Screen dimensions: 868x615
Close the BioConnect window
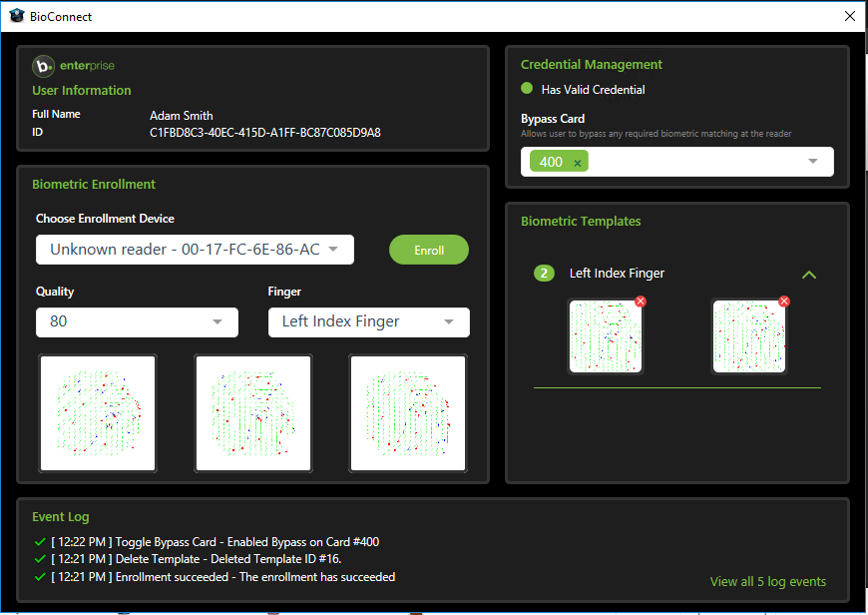click(850, 16)
